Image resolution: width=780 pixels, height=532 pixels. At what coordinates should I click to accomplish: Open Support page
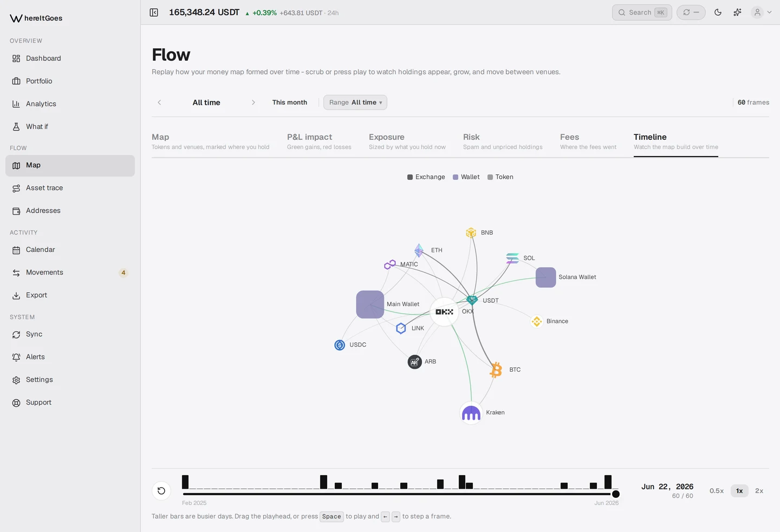pyautogui.click(x=70, y=403)
